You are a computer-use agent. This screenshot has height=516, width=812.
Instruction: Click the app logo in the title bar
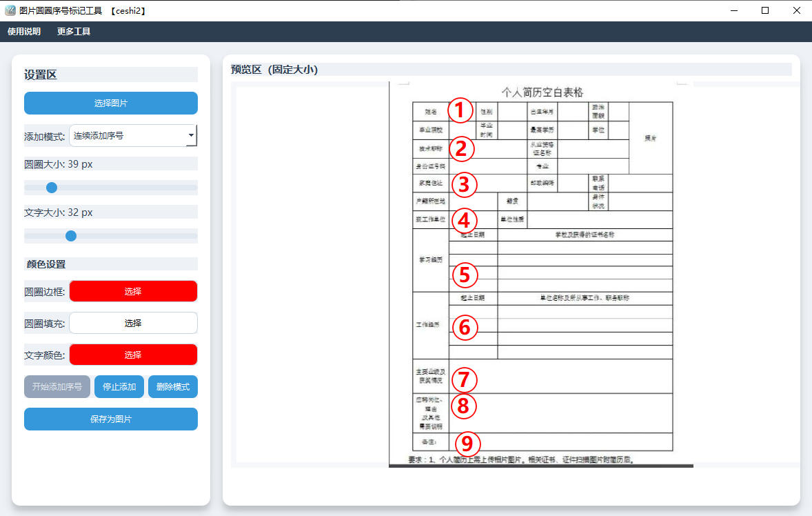pos(10,10)
